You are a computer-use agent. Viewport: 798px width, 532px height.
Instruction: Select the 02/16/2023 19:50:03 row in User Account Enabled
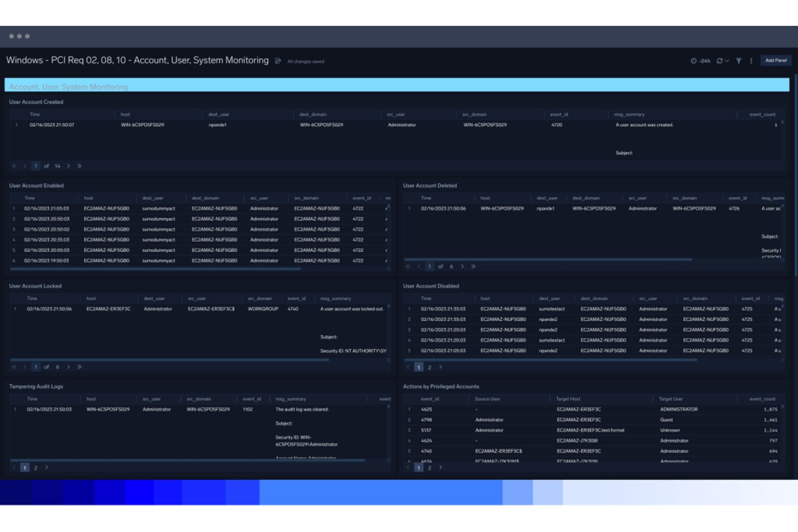[200, 260]
